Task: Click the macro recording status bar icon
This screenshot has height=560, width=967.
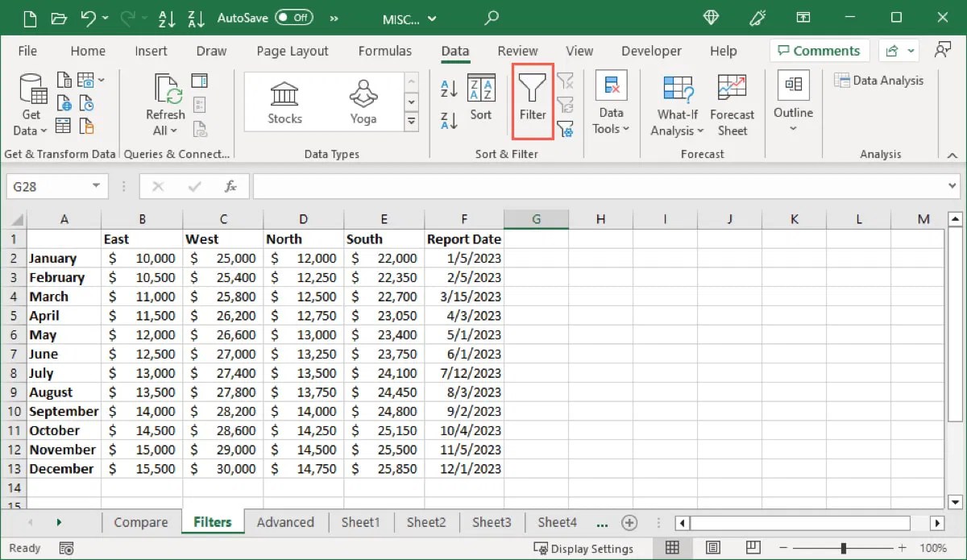Action: (x=66, y=549)
